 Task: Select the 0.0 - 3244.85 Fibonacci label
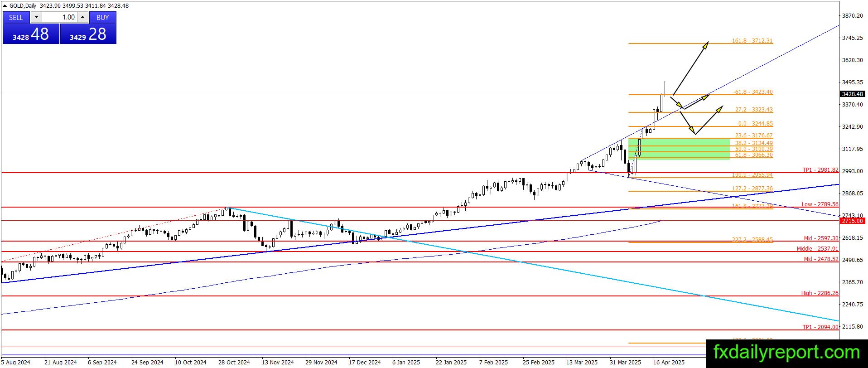(x=755, y=124)
